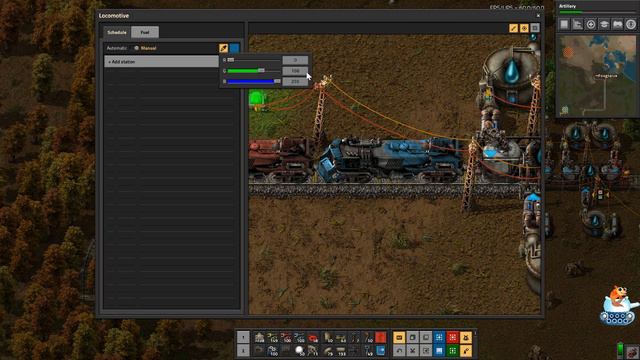The width and height of the screenshot is (640, 360).
Task: Click the Artillery research progress bar
Action: pos(597,12)
